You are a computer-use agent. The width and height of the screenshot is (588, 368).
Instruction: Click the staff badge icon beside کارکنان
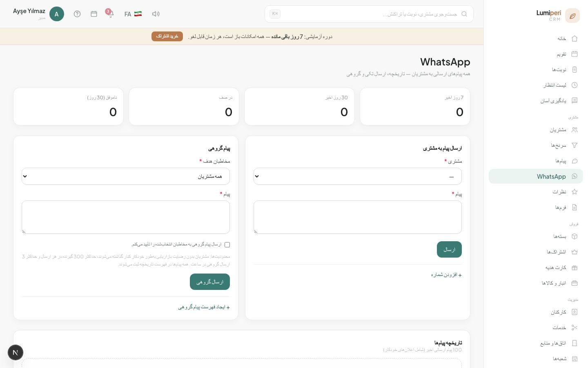tap(575, 312)
